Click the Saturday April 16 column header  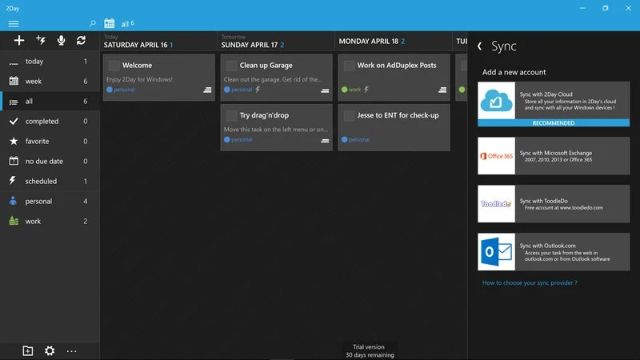coord(138,45)
